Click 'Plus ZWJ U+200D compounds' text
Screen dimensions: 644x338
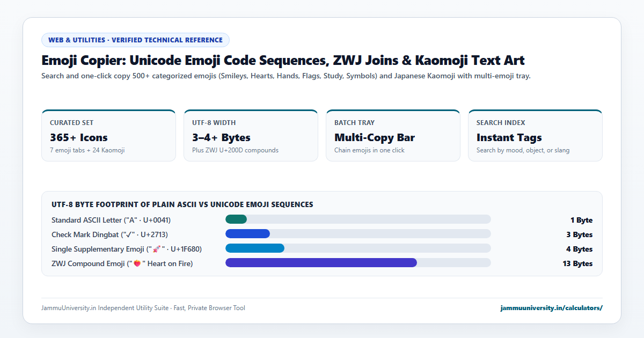[x=235, y=150]
